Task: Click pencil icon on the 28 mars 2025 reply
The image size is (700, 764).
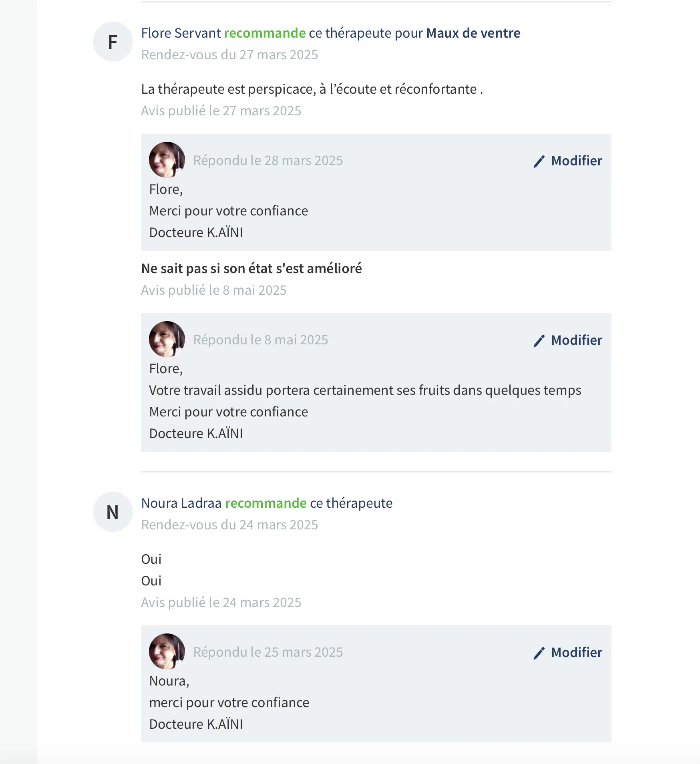Action: pos(539,161)
